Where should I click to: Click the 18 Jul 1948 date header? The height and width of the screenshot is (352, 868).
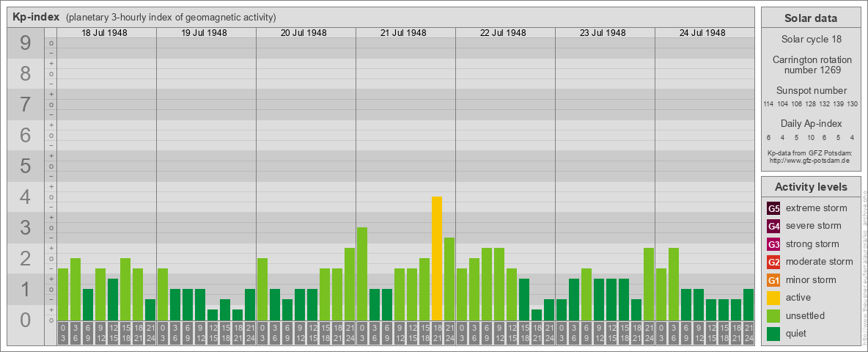coord(105,33)
